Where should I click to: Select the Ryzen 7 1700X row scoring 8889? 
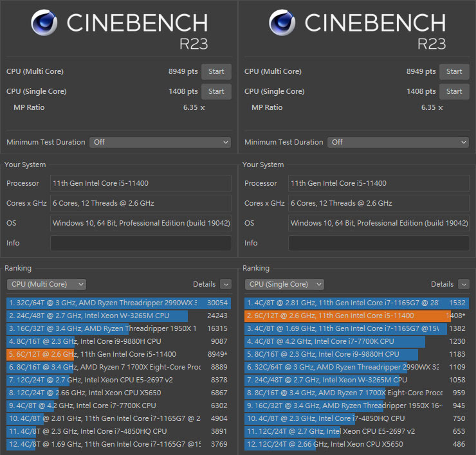[119, 367]
